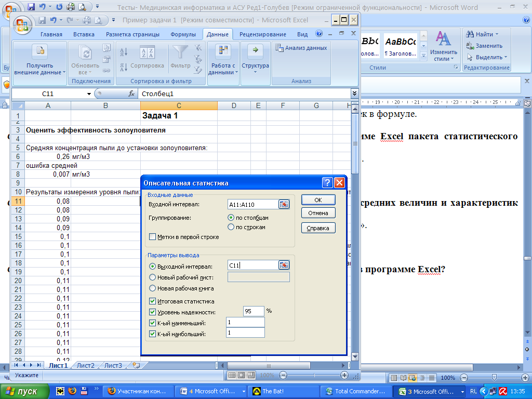This screenshot has height=399, width=532.
Task: Toggle 'Уровень надежности' checkbox
Action: (153, 312)
